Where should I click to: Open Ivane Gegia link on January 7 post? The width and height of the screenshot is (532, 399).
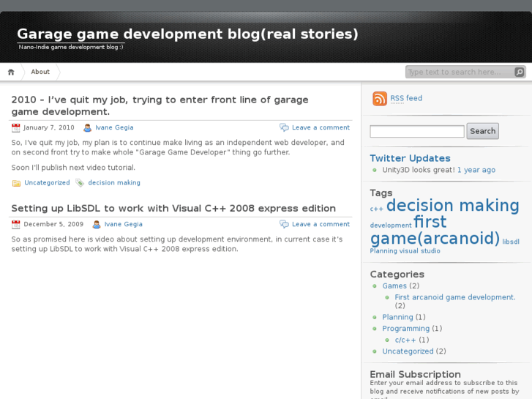(114, 127)
